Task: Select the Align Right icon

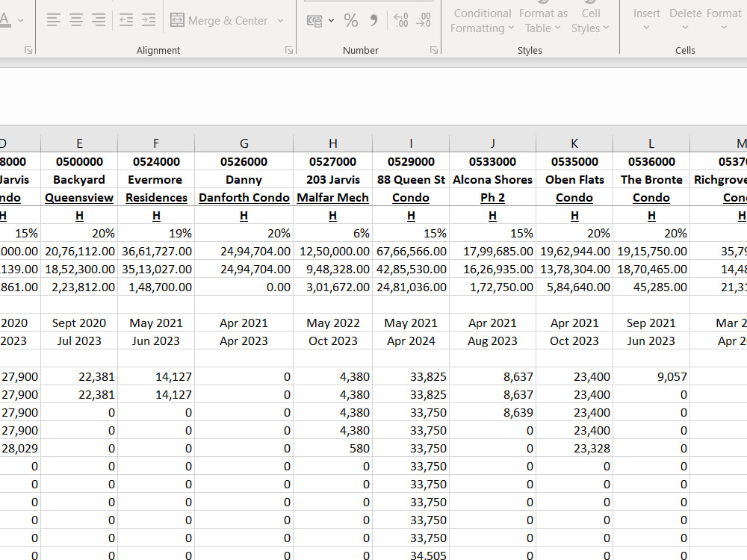Action: pyautogui.click(x=98, y=19)
